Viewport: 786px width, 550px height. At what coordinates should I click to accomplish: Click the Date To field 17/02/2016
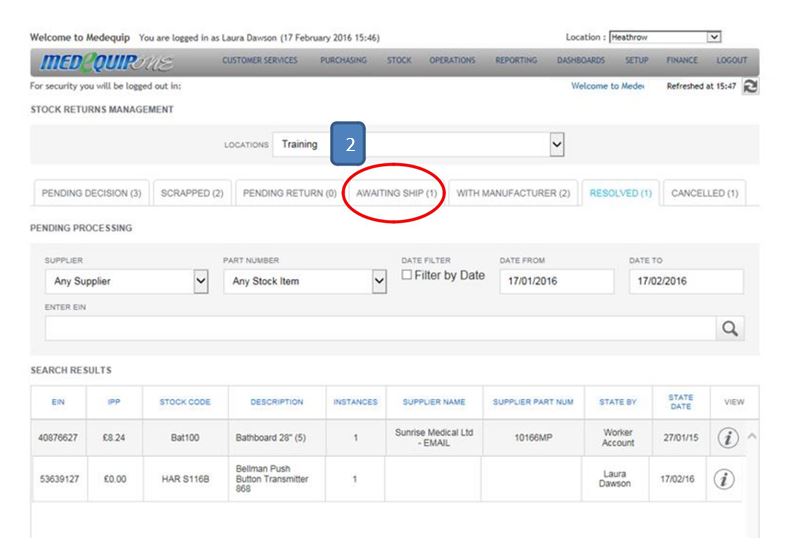click(686, 281)
